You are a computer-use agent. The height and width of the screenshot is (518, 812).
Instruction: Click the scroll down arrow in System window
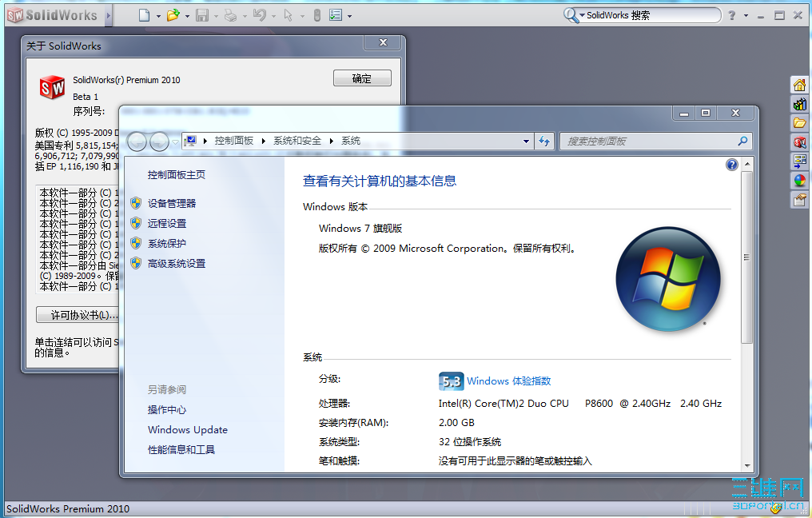click(x=746, y=466)
